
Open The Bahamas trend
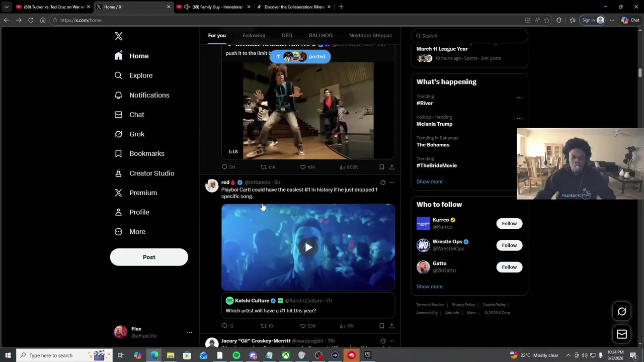tap(433, 145)
